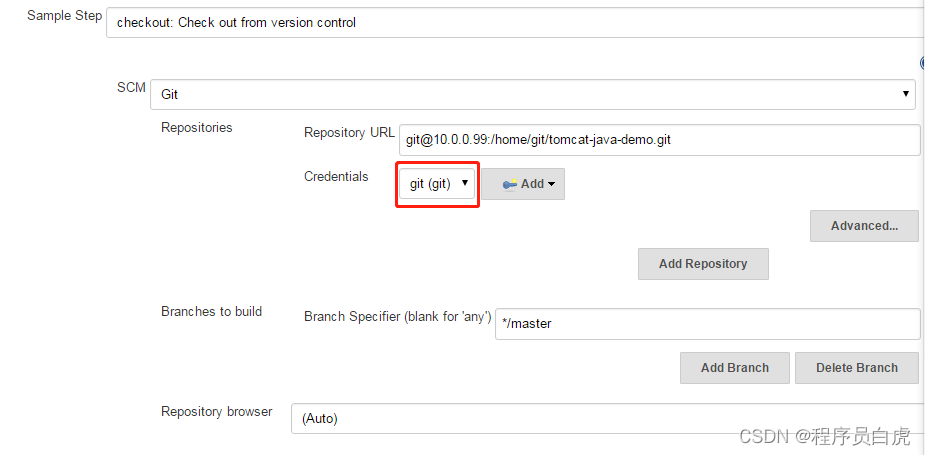Viewport: 925px width, 455px height.
Task: Click the Add Repository button
Action: pos(703,264)
